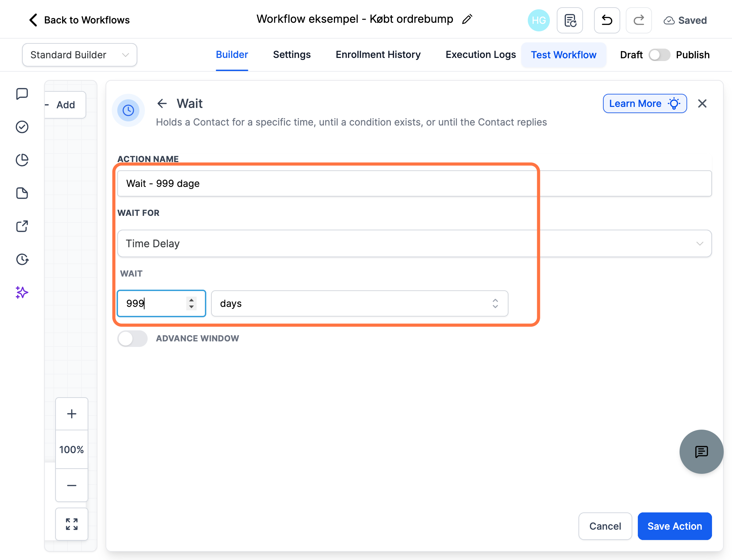The width and height of the screenshot is (732, 560).
Task: Switch to the Settings tab
Action: [292, 55]
